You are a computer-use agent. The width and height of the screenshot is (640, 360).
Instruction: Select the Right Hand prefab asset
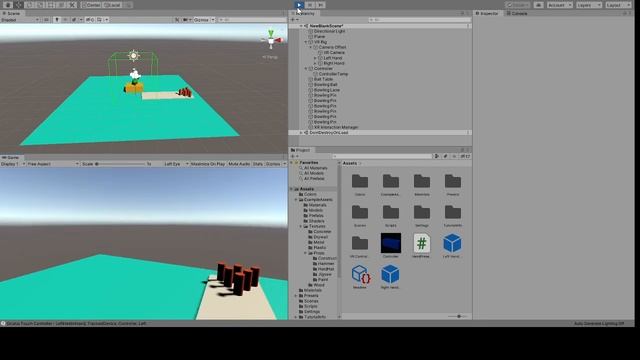tap(390, 277)
